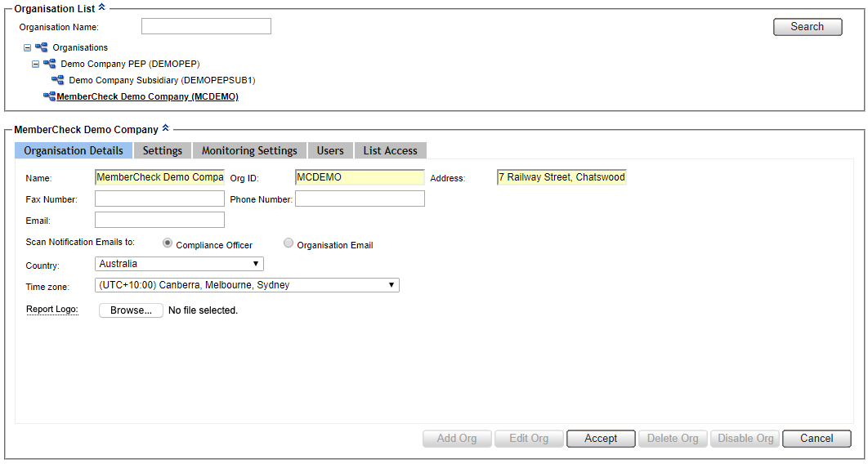Focus the Phone Number field
The image size is (868, 464).
click(360, 199)
